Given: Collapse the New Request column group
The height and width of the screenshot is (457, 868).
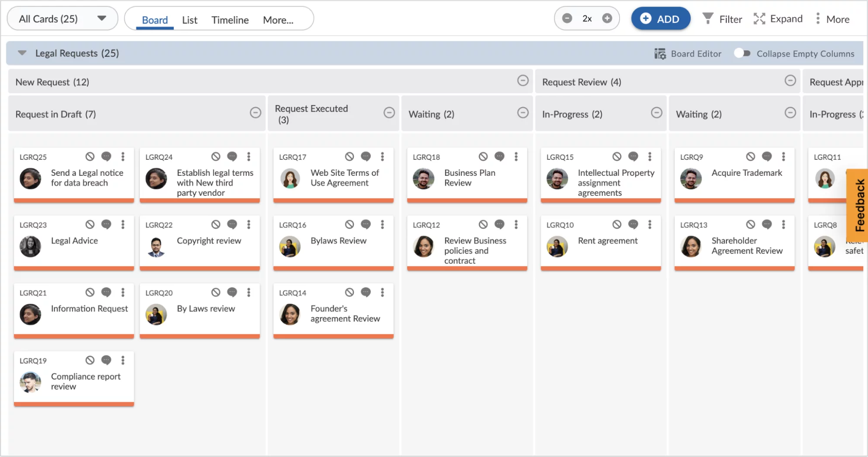Looking at the screenshot, I should 523,81.
